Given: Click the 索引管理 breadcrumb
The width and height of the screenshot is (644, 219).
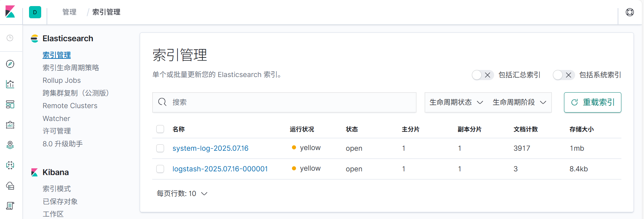Looking at the screenshot, I should (x=106, y=12).
